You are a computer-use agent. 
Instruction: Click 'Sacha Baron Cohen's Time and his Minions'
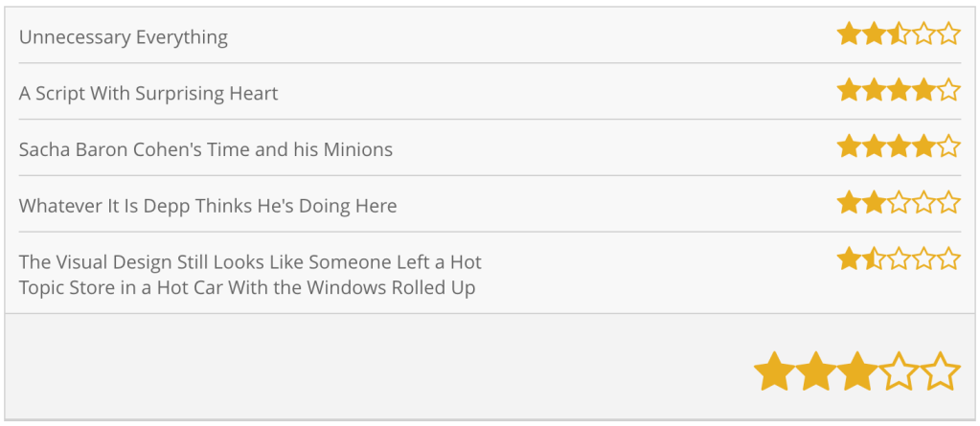[x=206, y=149]
